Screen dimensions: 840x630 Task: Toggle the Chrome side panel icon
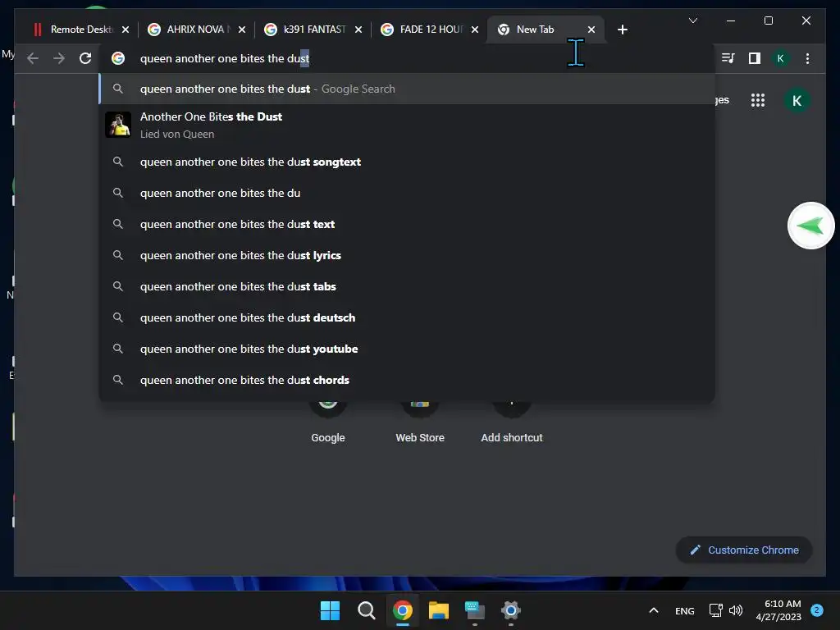(x=755, y=58)
